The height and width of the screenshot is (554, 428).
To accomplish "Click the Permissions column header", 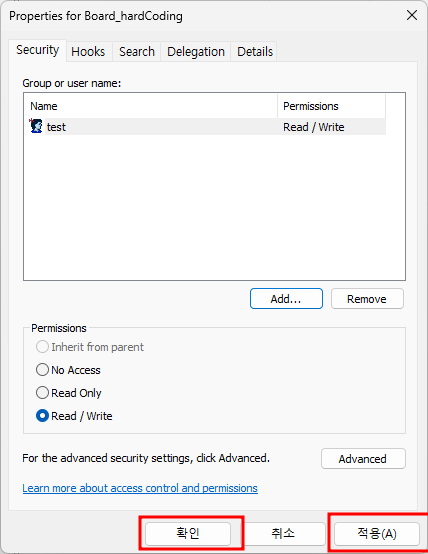I will (332, 106).
